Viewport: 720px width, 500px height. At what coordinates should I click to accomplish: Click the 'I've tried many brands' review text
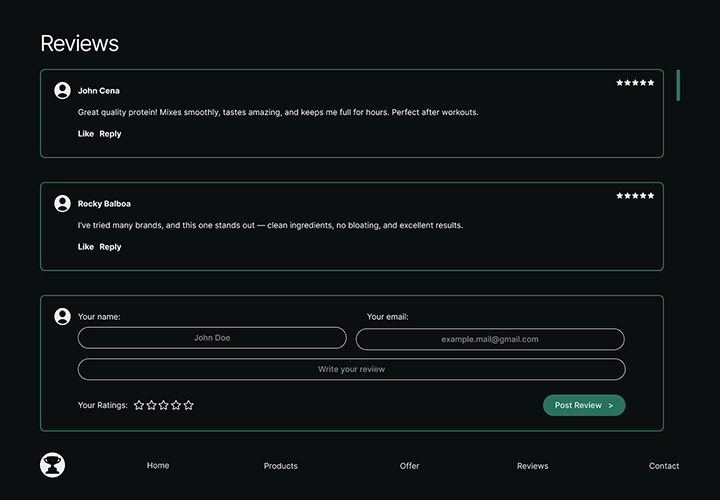(x=270, y=225)
